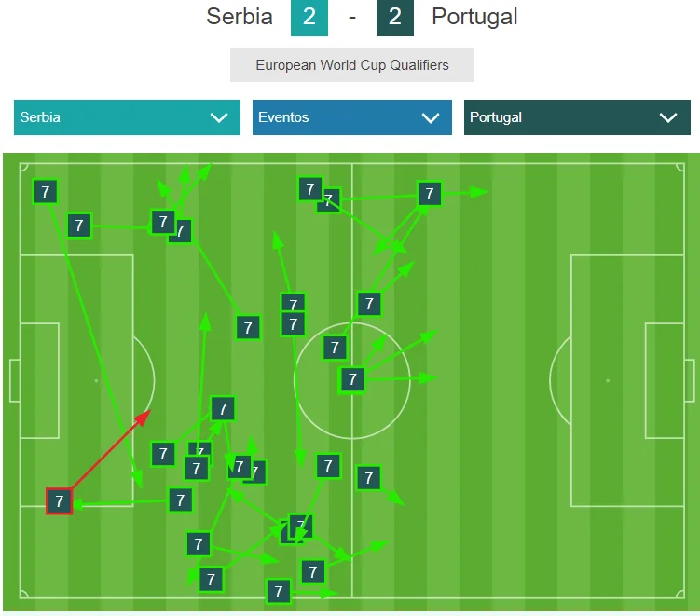
Task: Click the 7 marker just above the centre circle
Action: 369,303
